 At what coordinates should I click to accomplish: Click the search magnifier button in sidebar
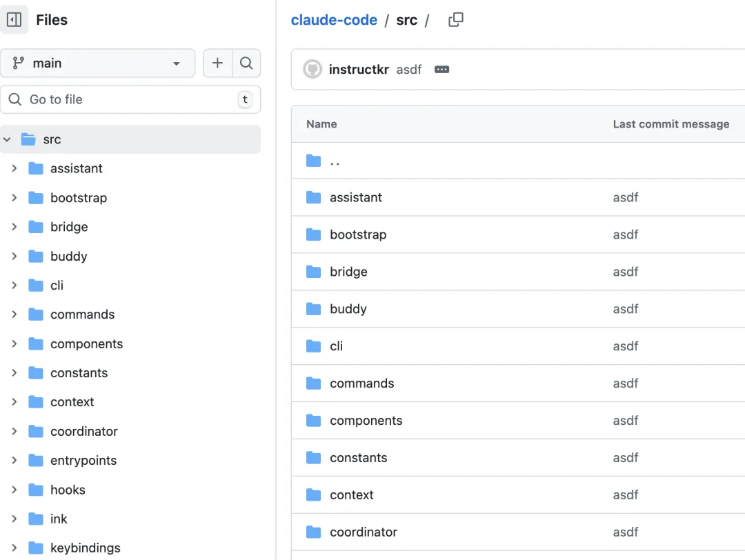pos(246,63)
